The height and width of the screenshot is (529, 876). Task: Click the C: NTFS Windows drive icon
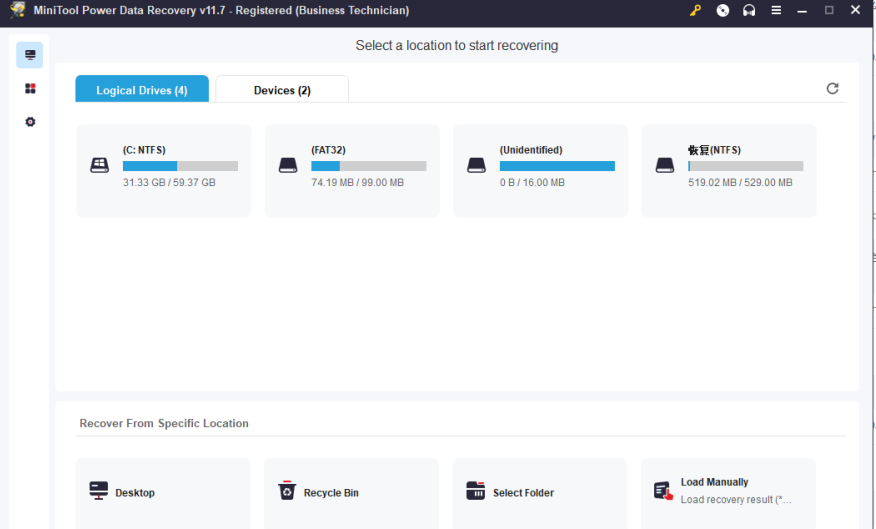(x=99, y=165)
